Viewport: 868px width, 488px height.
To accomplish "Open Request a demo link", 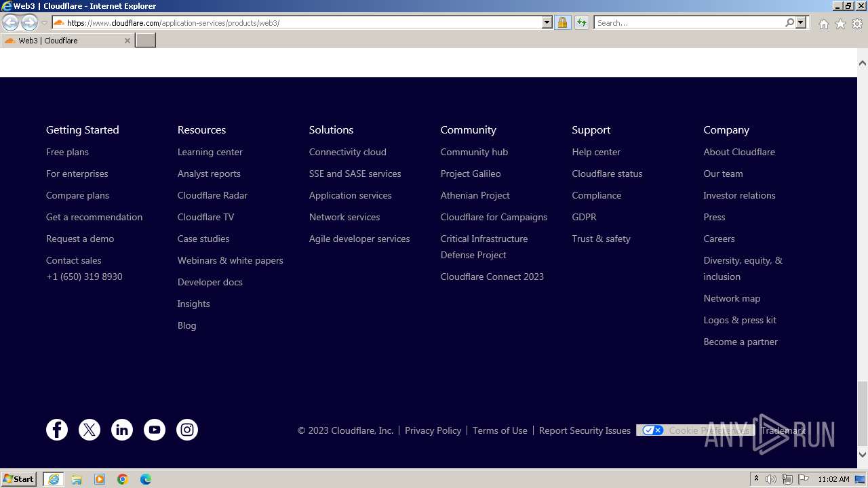I will 80,239.
